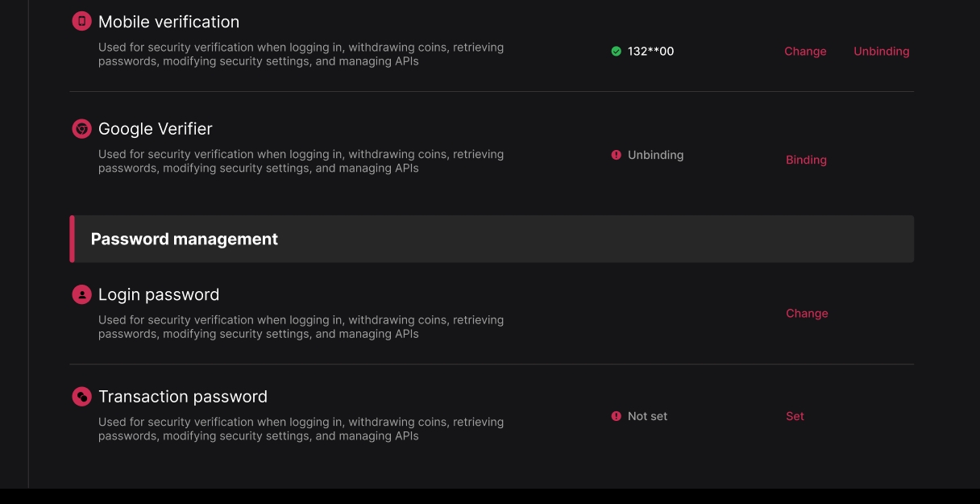Select the Mobile verification heading
The image size is (980, 504).
tap(168, 22)
